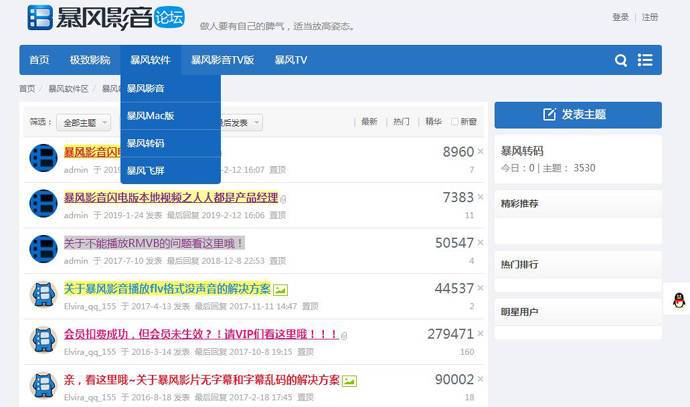Click the × icon next to 8960
The image size is (690, 407).
480,153
